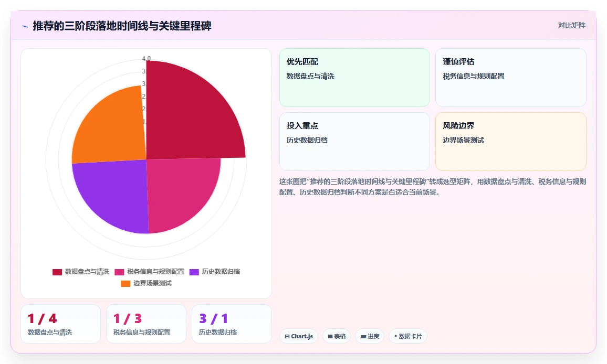The image size is (607, 364).
Task: Click the 对比矩阵 label in header
Action: pyautogui.click(x=571, y=26)
